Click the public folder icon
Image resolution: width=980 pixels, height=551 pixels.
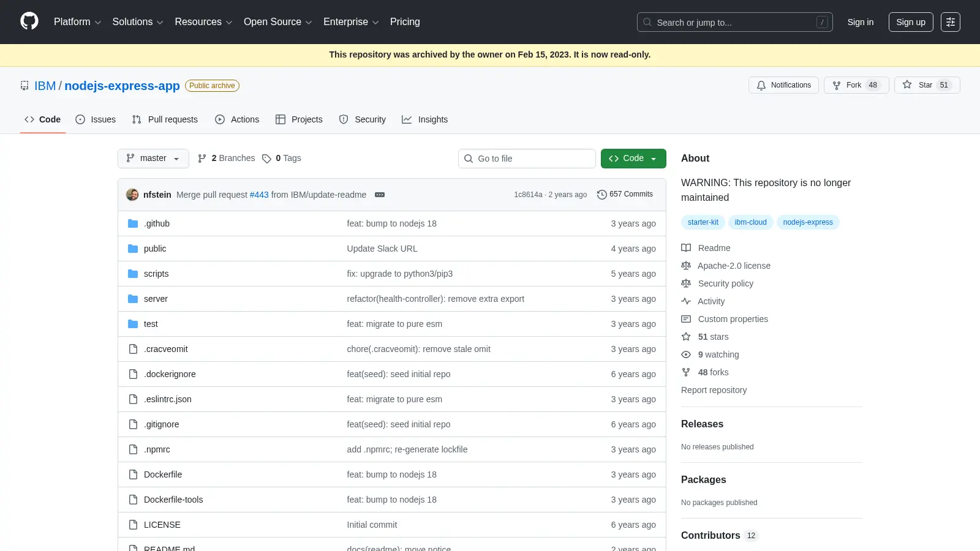pyautogui.click(x=133, y=249)
